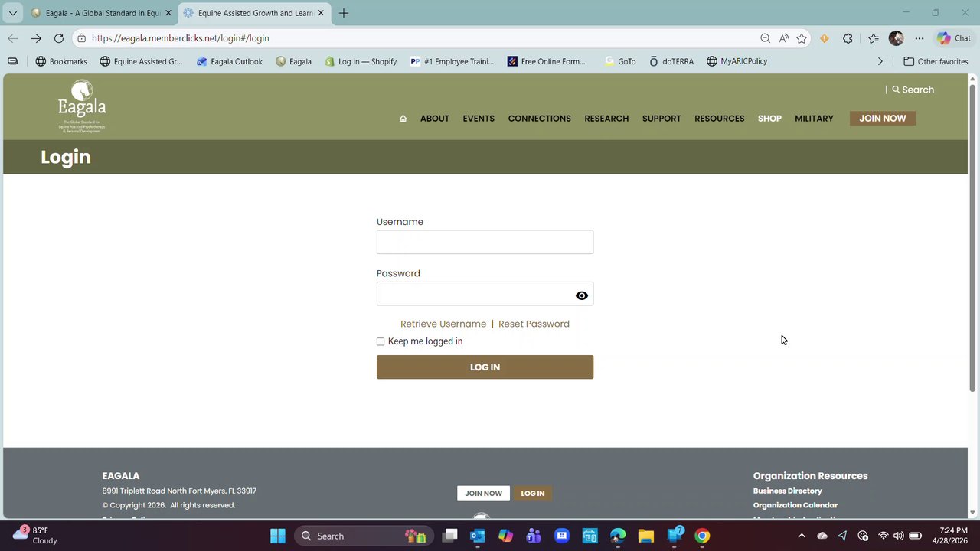Click the orange warning extension icon
Image resolution: width=980 pixels, height=551 pixels.
[825, 38]
